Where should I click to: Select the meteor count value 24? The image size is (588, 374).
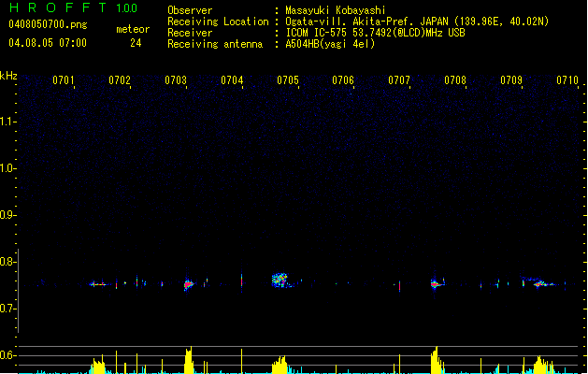tap(136, 43)
